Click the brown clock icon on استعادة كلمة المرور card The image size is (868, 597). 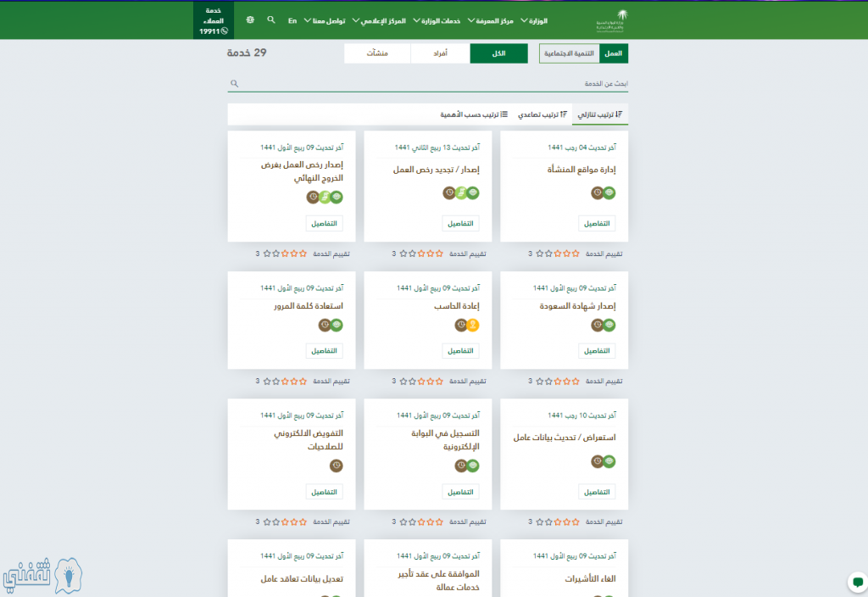[x=325, y=325]
